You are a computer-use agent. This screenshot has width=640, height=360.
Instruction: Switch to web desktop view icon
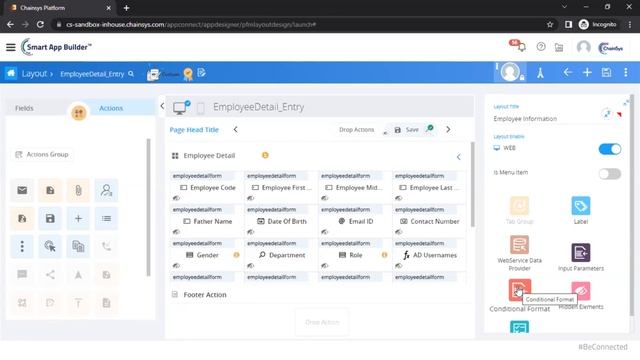tap(180, 108)
